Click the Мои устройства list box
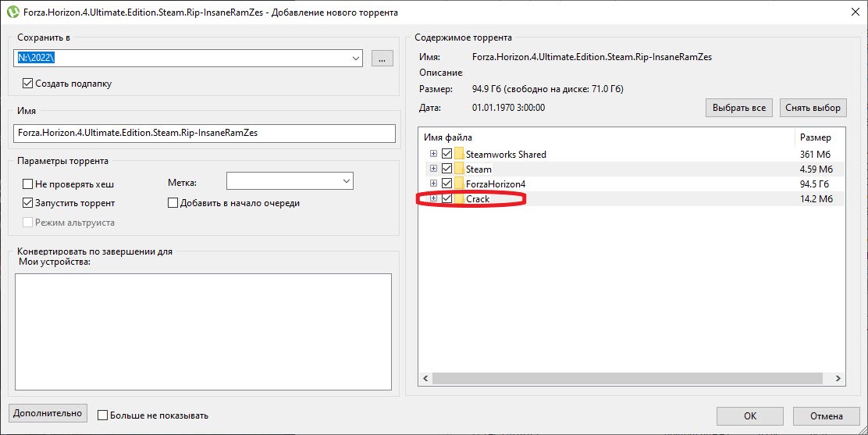This screenshot has width=868, height=435. pos(203,331)
